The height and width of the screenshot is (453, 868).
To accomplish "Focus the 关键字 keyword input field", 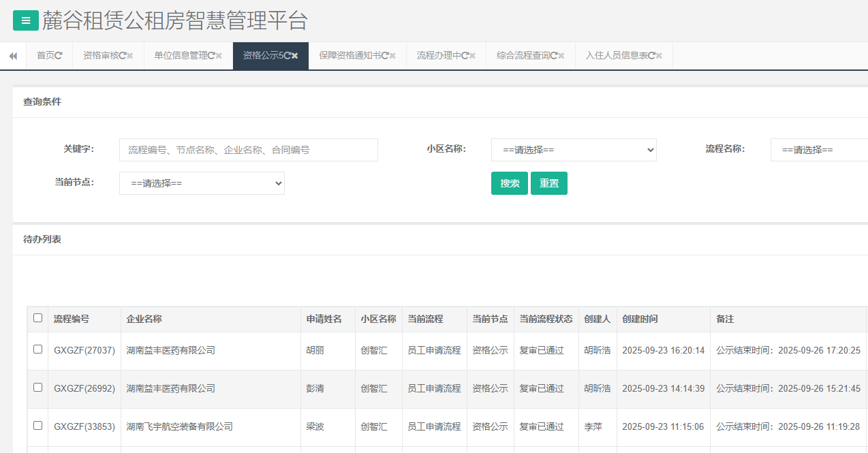I will pyautogui.click(x=248, y=150).
